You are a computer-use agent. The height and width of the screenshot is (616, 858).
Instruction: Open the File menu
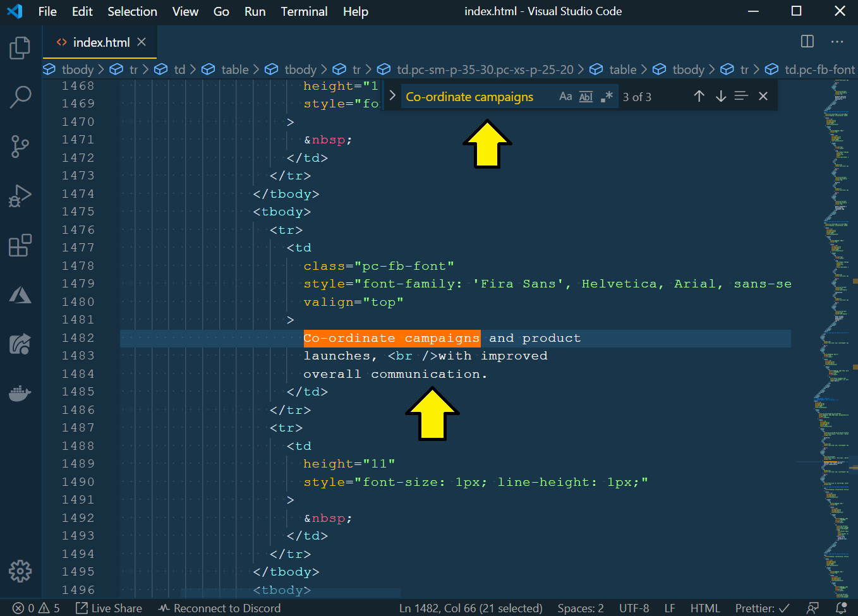47,11
